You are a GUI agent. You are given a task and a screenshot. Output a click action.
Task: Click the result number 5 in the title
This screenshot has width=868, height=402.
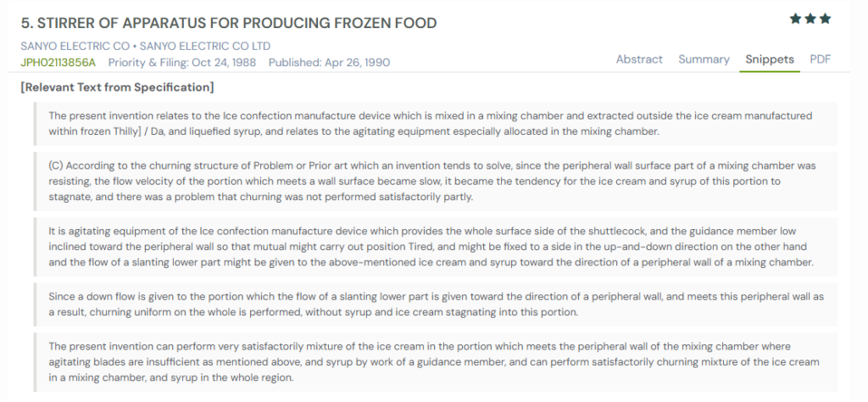tap(26, 23)
